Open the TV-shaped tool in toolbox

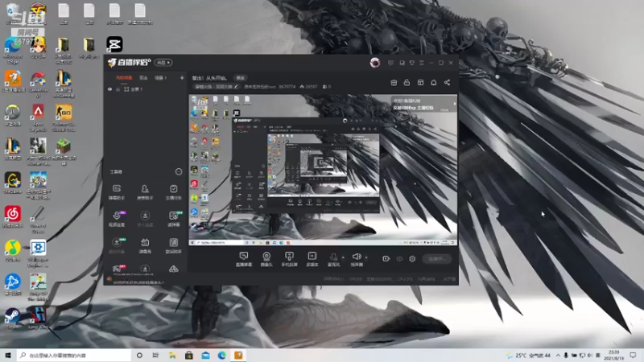(145, 246)
